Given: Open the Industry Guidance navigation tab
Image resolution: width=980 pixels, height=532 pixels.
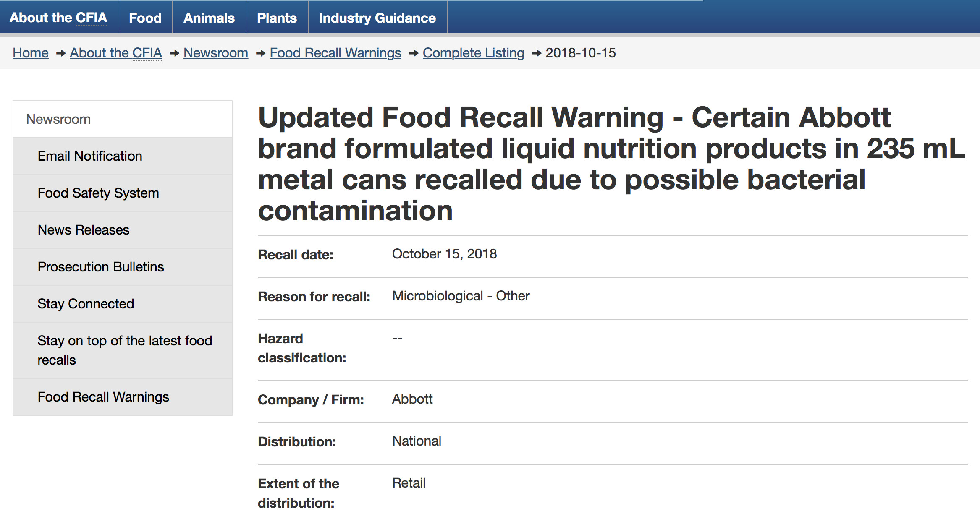Looking at the screenshot, I should tap(377, 18).
